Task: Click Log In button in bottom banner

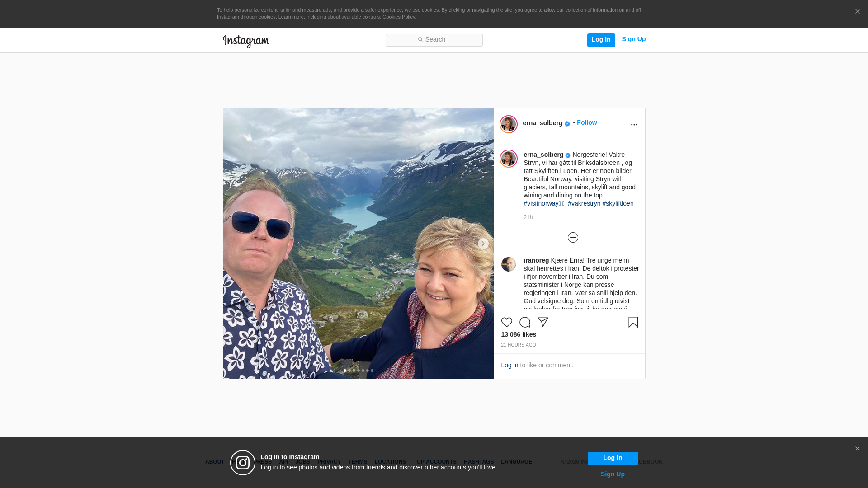Action: tap(613, 459)
